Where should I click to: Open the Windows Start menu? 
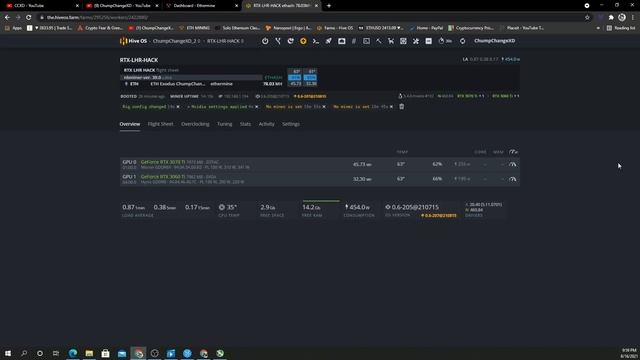tap(8, 353)
